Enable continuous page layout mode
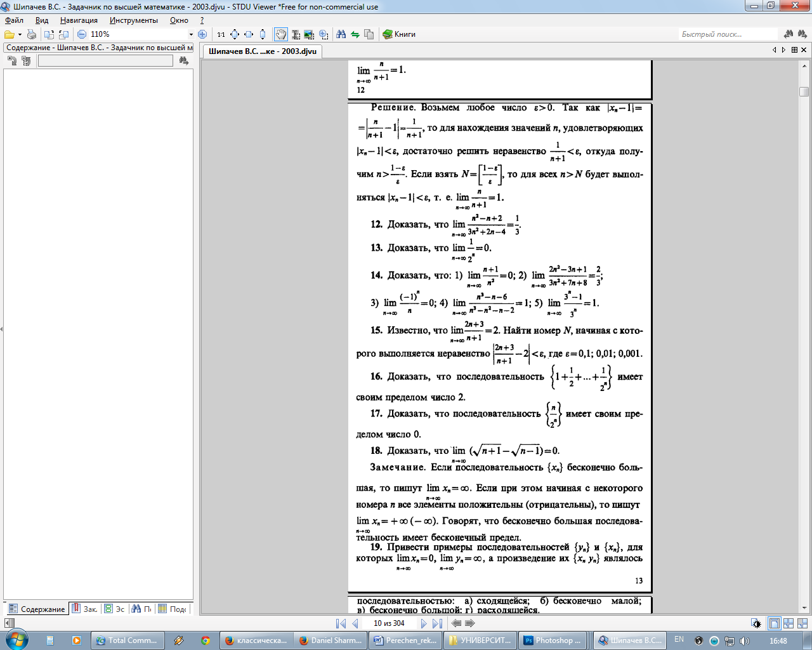 (x=789, y=623)
